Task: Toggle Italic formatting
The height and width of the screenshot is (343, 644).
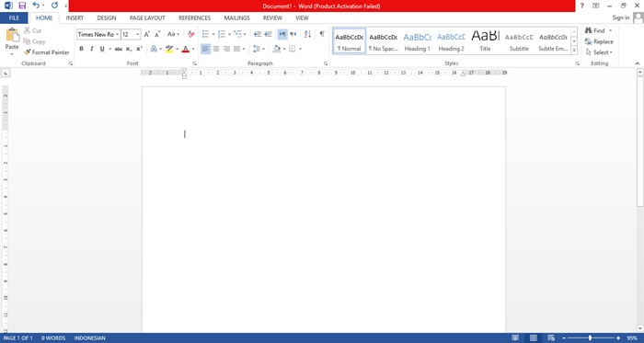Action: (x=92, y=49)
